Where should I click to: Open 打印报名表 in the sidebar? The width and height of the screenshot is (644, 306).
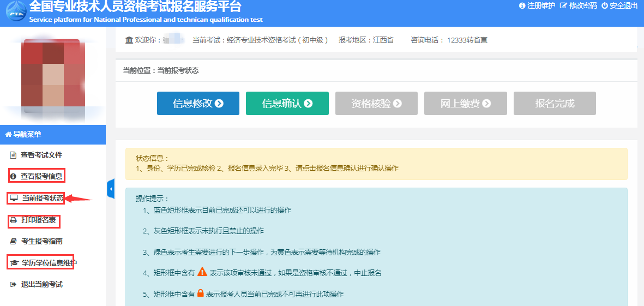pos(39,220)
